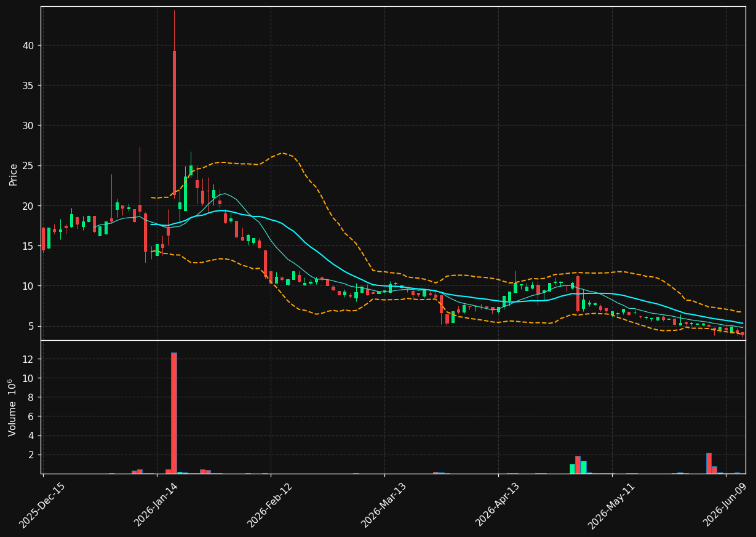Click the 2 volume tick label
Viewport: 756px width, 537px height.
tap(33, 455)
